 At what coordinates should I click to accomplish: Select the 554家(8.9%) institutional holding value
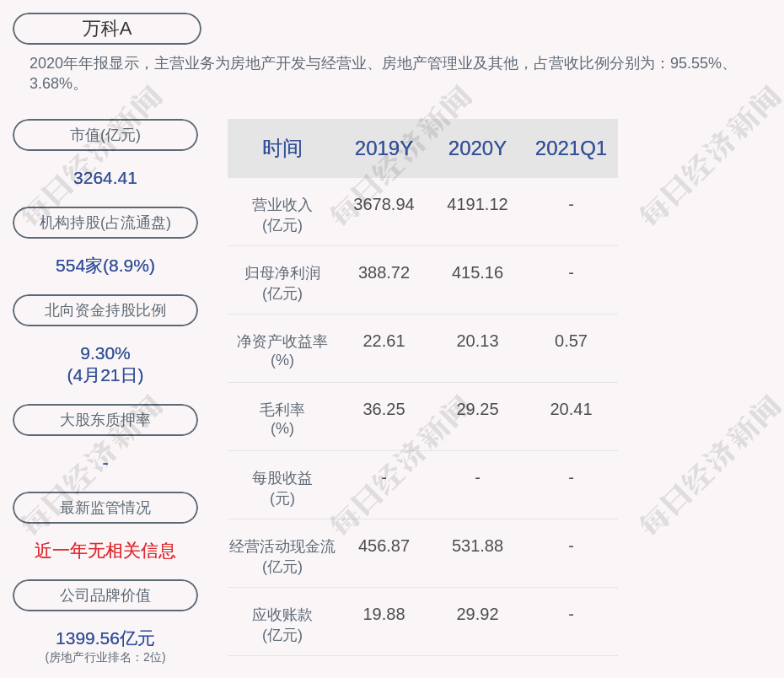[105, 266]
